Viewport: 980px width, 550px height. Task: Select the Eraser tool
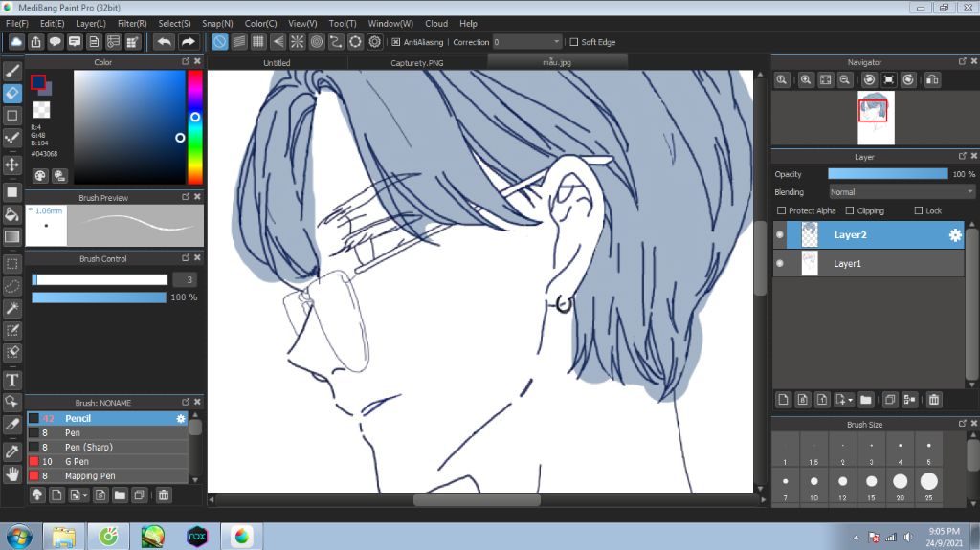pyautogui.click(x=11, y=93)
